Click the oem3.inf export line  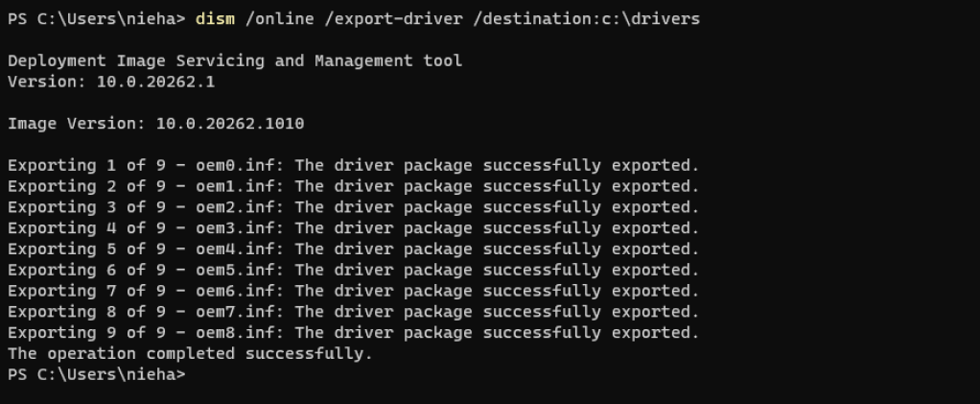click(353, 228)
